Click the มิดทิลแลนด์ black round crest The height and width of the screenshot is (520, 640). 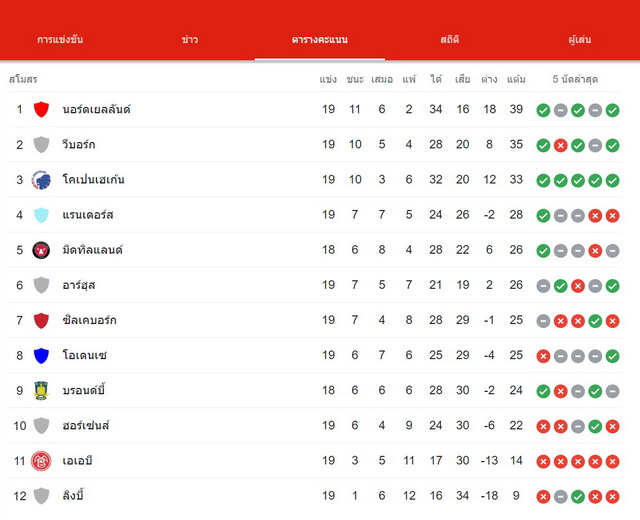click(x=41, y=250)
